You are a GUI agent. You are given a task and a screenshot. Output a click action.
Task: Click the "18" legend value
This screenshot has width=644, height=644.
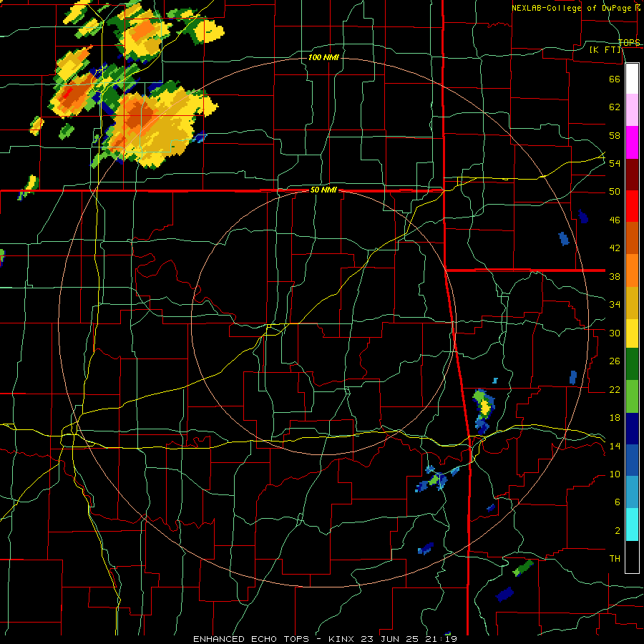click(x=615, y=418)
